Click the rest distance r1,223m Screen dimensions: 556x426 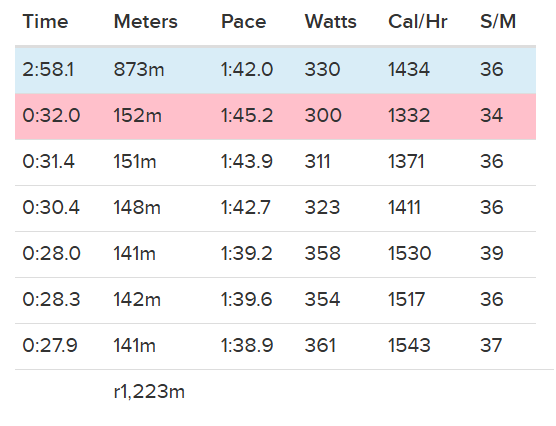(x=149, y=392)
